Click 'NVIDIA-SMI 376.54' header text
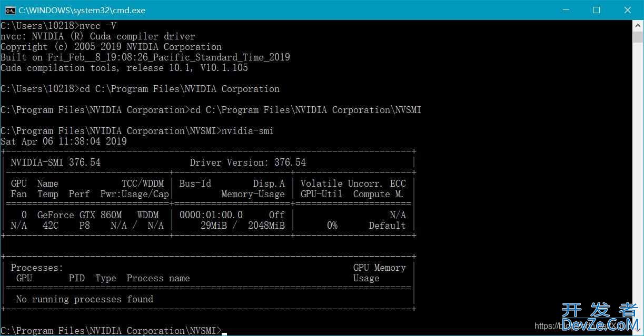This screenshot has height=336, width=644. click(55, 162)
